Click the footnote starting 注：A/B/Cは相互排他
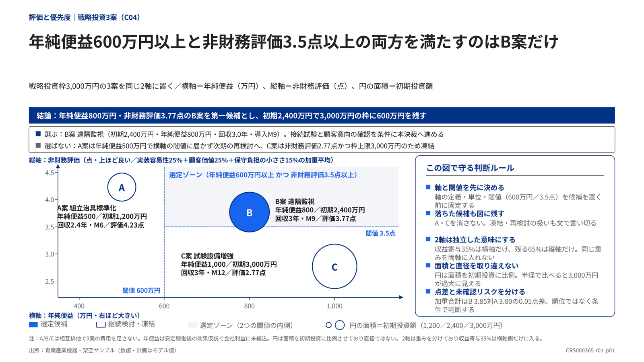 pyautogui.click(x=286, y=339)
